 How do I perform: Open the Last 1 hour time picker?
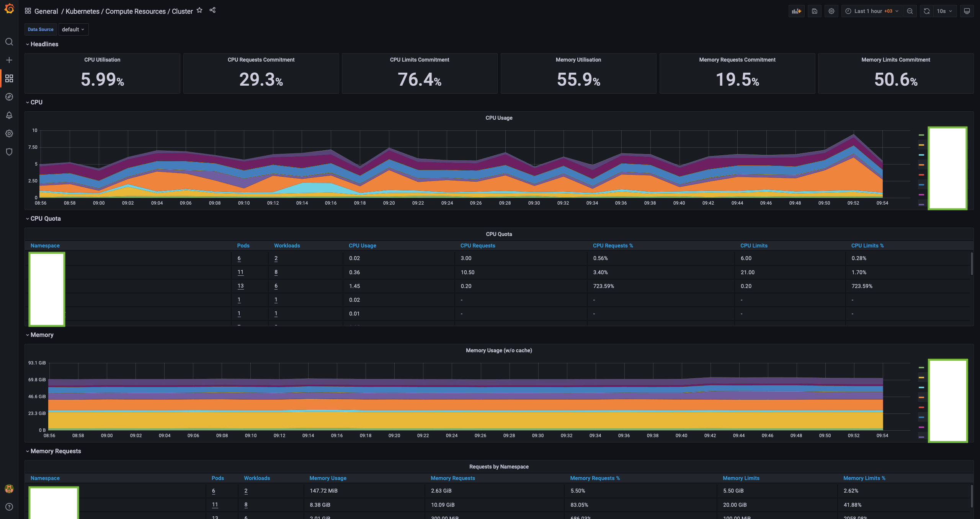point(872,11)
